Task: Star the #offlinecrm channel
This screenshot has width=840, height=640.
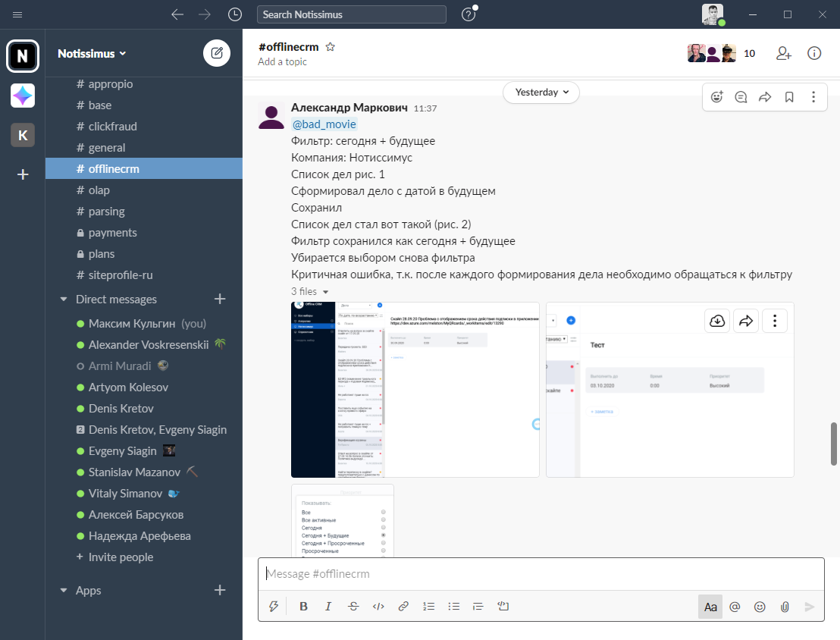Action: pos(331,47)
